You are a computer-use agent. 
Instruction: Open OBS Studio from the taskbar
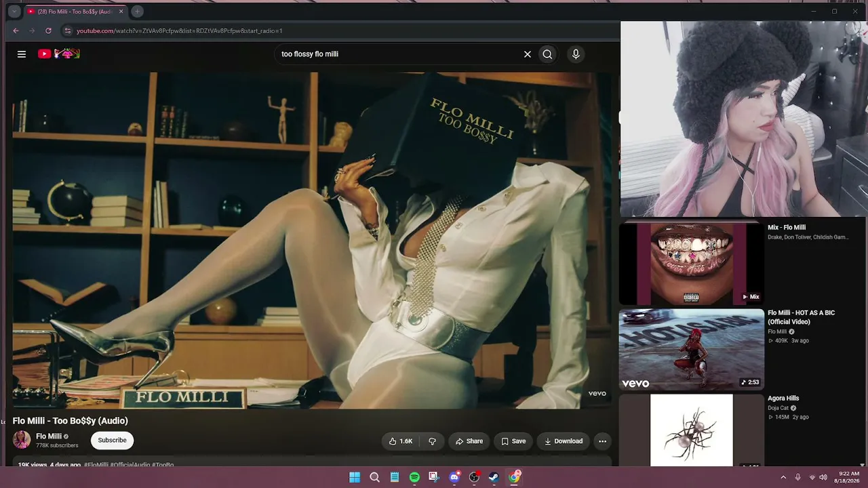click(x=474, y=477)
